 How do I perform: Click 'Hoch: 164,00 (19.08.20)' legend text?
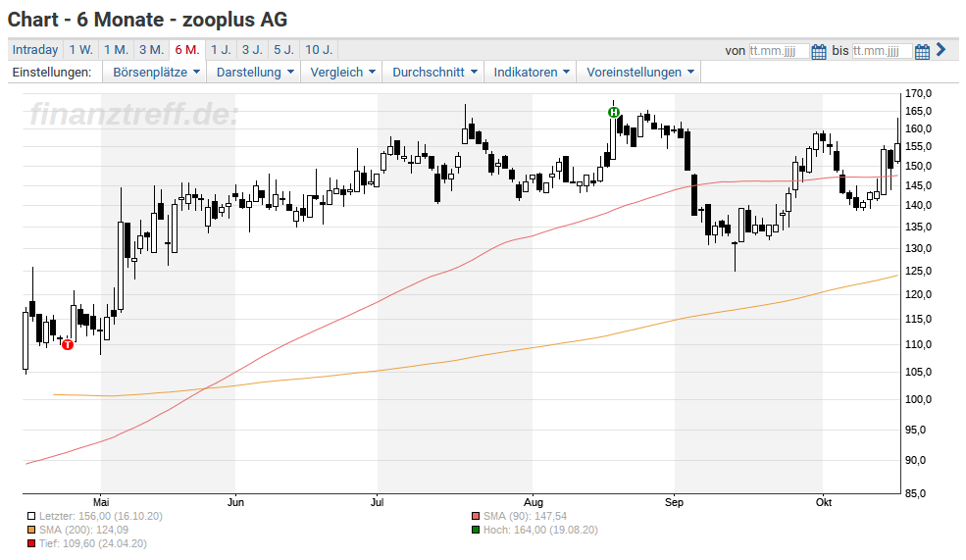click(x=541, y=530)
